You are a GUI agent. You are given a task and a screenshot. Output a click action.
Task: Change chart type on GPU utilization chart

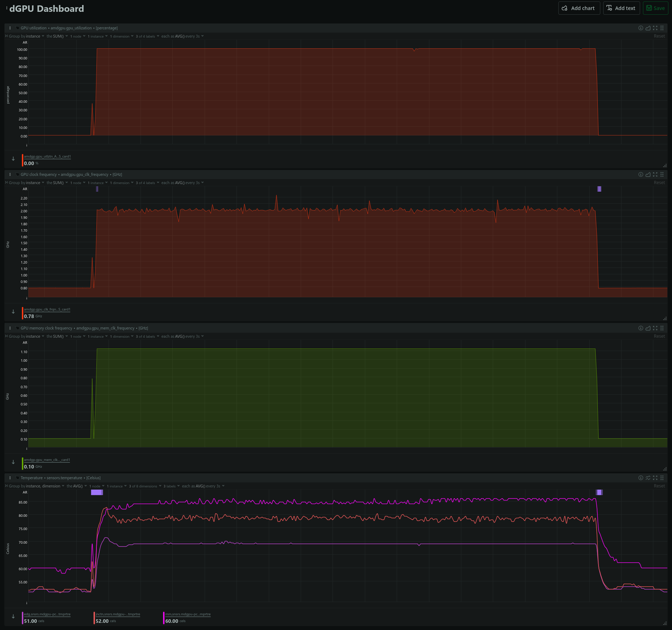click(648, 28)
